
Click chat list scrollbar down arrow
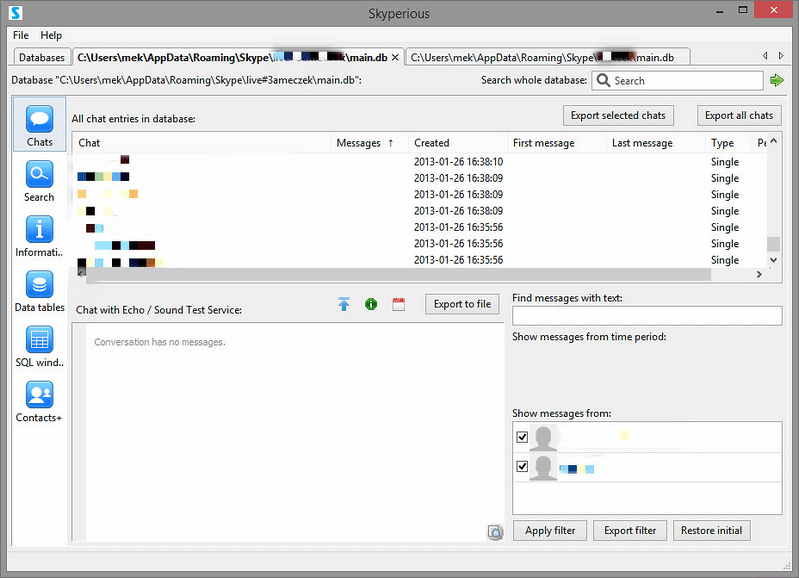tap(774, 260)
